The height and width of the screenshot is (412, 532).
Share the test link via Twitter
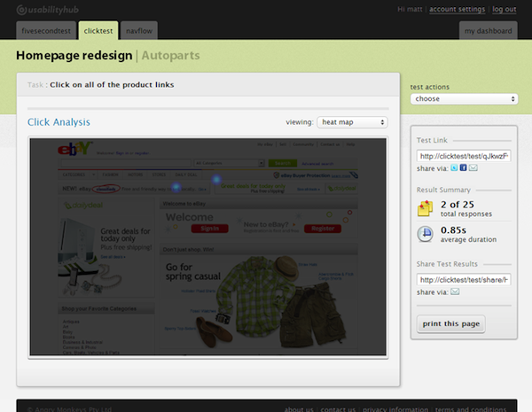[x=454, y=167]
